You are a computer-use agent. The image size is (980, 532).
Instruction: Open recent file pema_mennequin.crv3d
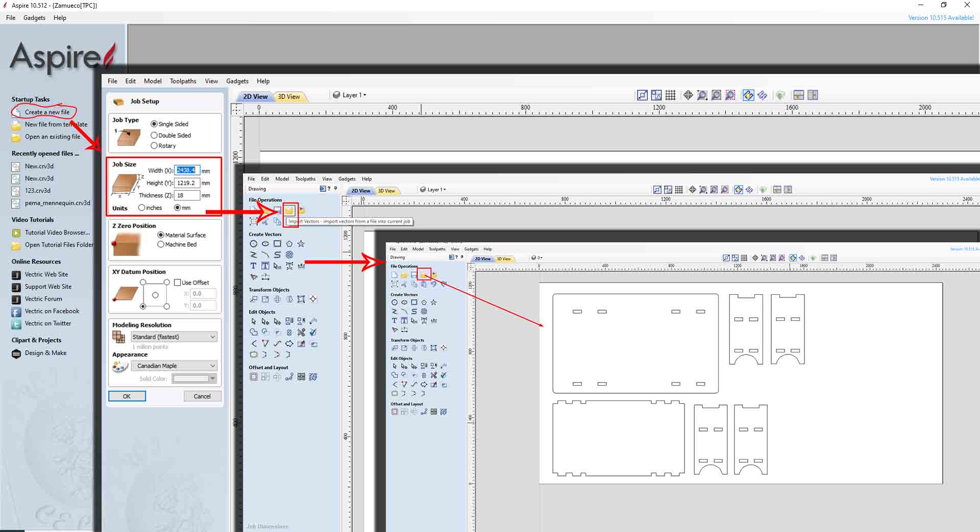pos(57,203)
